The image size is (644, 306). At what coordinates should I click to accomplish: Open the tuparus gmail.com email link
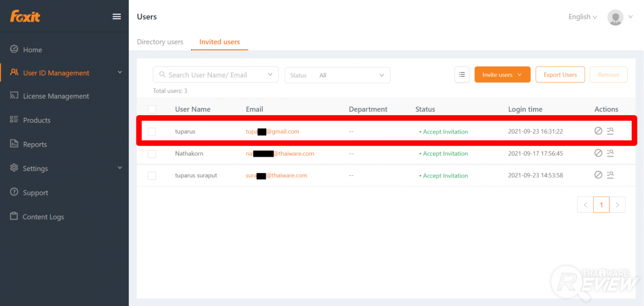tap(272, 131)
